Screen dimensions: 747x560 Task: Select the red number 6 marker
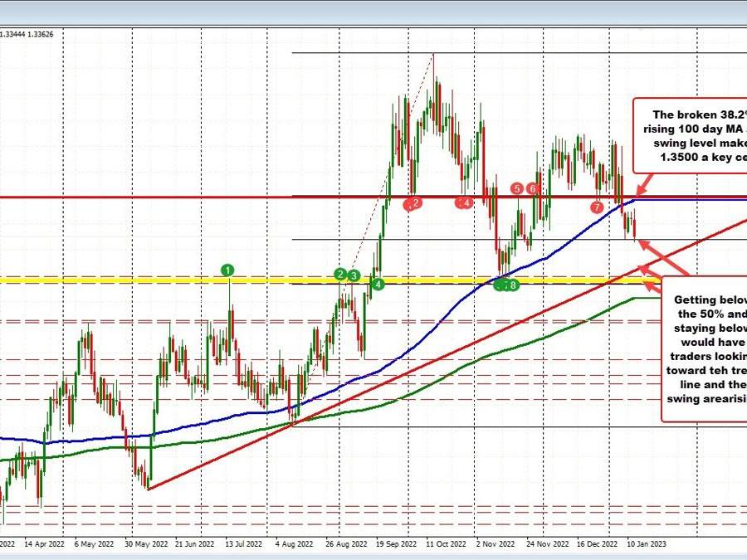coord(532,187)
